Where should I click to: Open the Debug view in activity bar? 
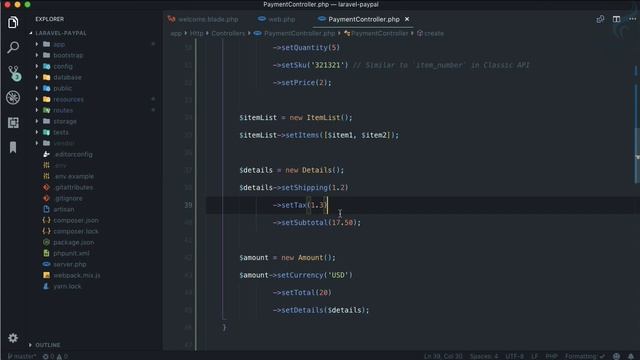pos(13,98)
